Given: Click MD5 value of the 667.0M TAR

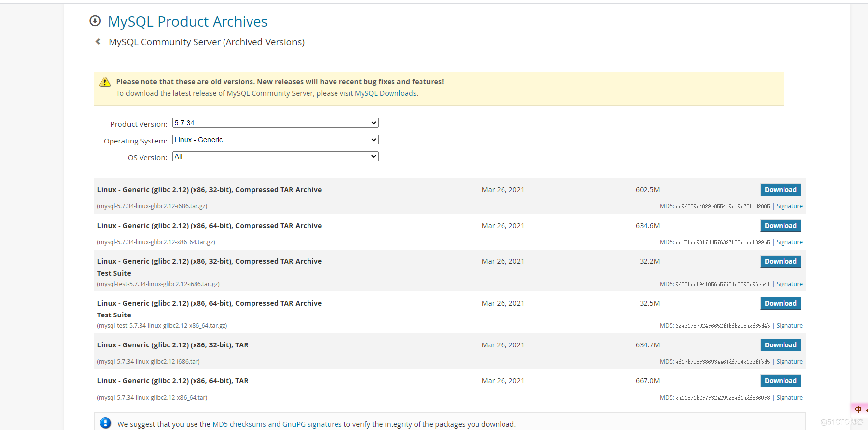Looking at the screenshot, I should [723, 398].
